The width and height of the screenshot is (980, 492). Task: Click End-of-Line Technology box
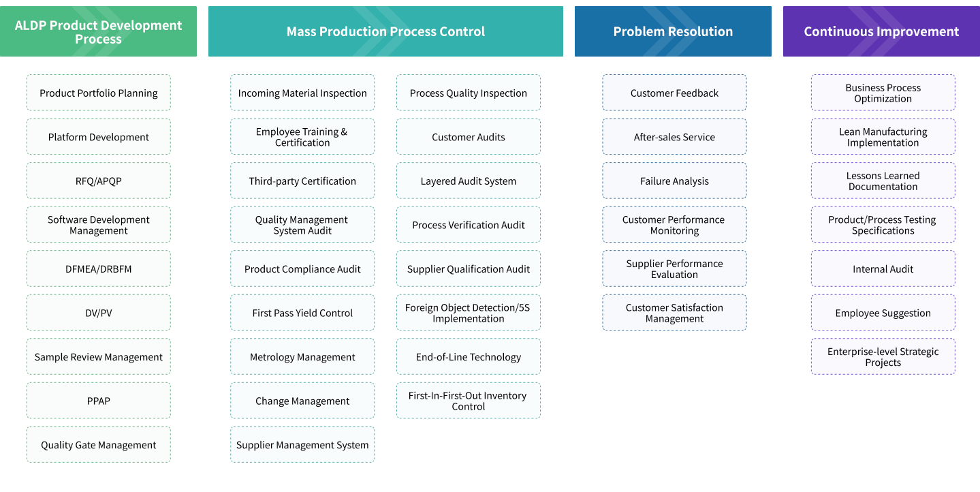coord(469,357)
